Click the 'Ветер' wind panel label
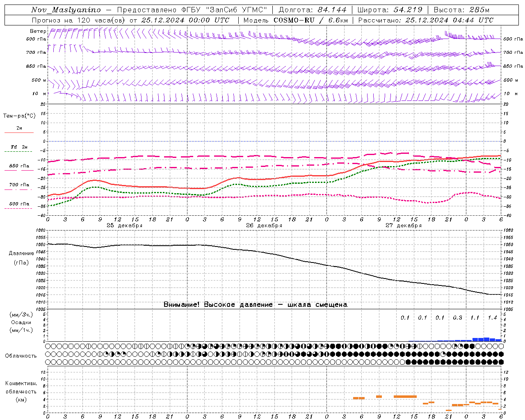 [x=38, y=31]
